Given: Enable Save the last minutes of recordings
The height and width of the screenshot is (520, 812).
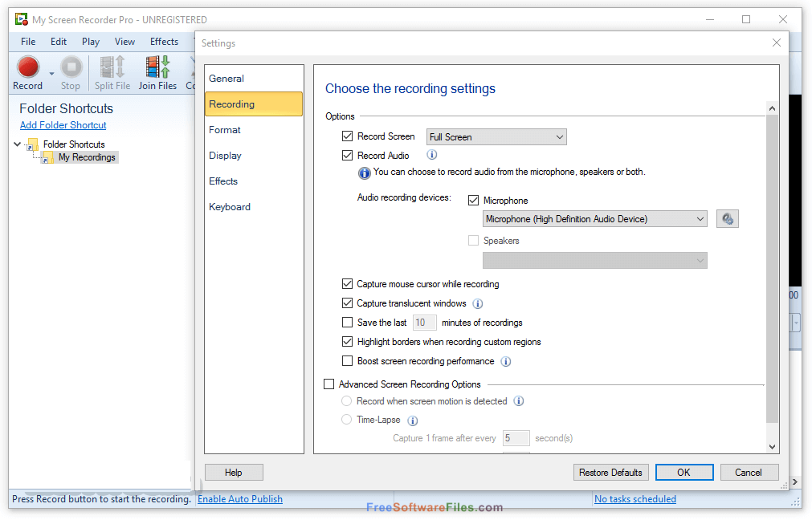Looking at the screenshot, I should click(x=347, y=323).
